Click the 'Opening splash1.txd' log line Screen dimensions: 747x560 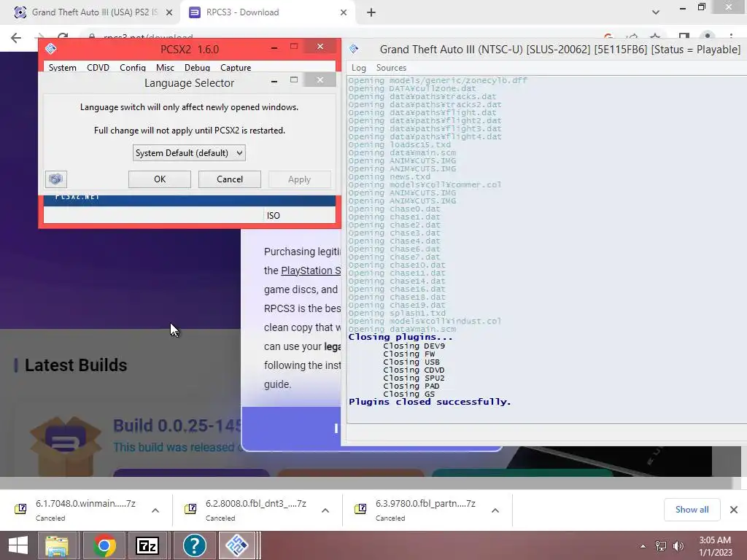pos(397,314)
